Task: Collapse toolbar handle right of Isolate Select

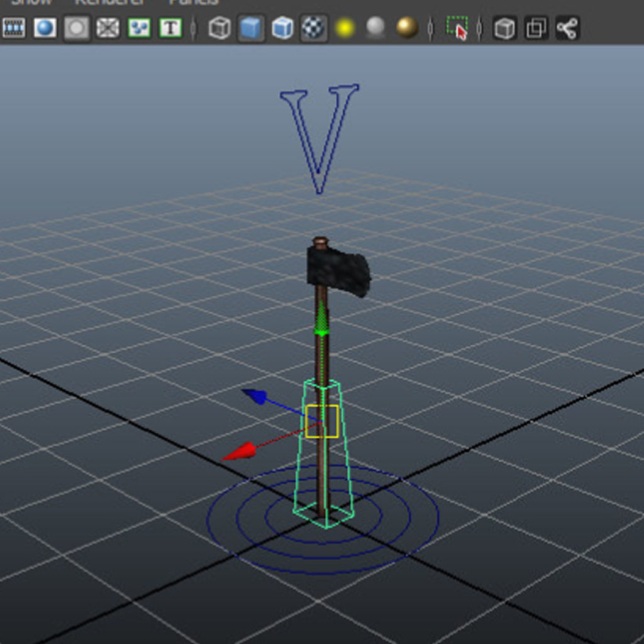Action: click(x=479, y=28)
